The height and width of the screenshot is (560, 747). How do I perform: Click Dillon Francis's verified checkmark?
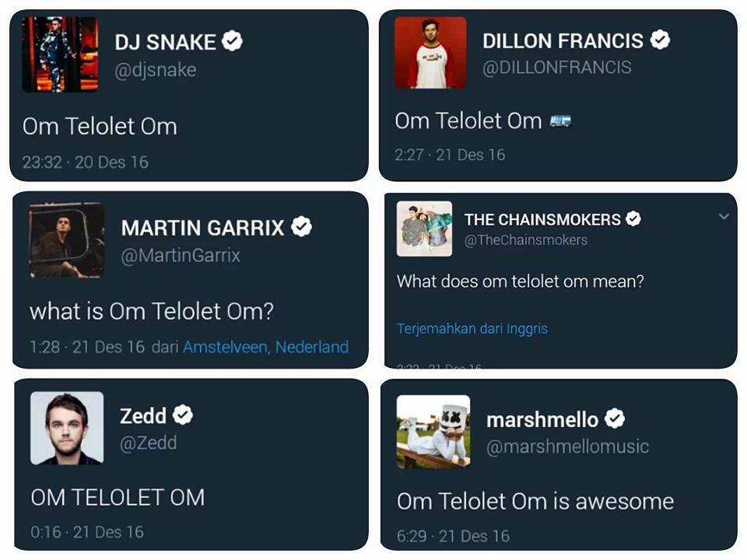coord(660,41)
